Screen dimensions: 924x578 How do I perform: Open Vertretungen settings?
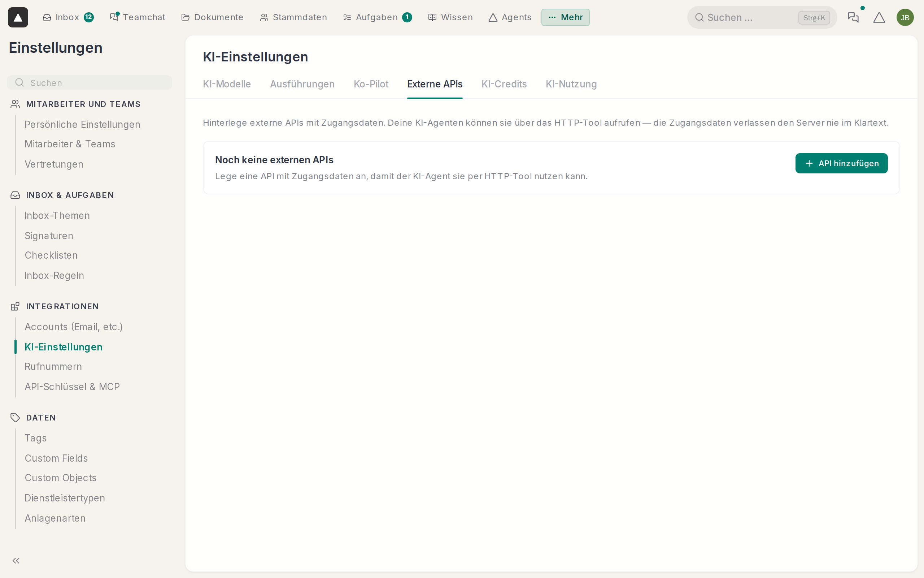pyautogui.click(x=54, y=164)
